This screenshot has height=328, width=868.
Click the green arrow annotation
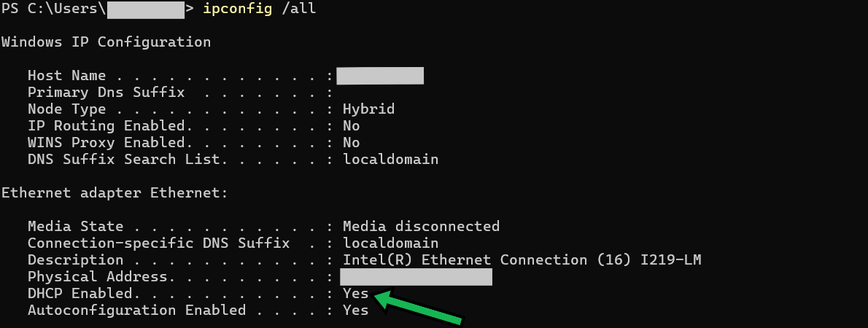click(x=418, y=307)
